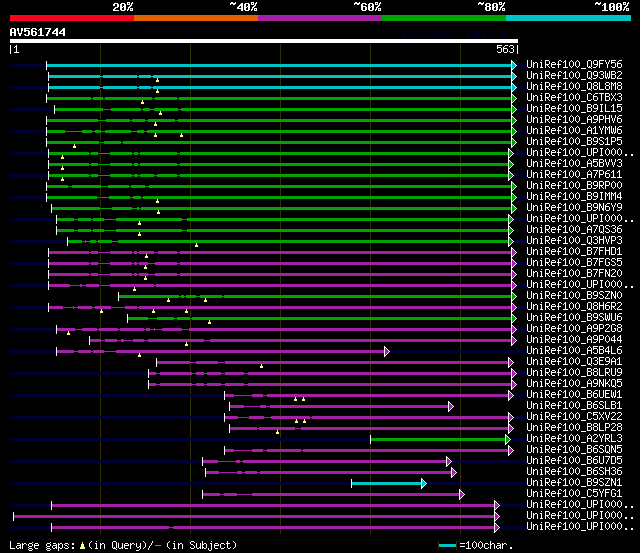
Task: Open the UniRef100_B9RP00 label
Action: click(x=574, y=186)
